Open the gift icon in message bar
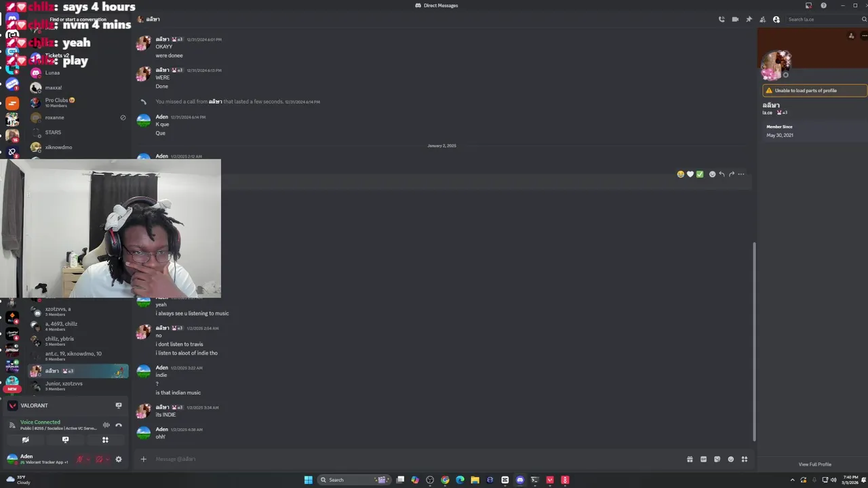868x488 pixels. click(690, 459)
